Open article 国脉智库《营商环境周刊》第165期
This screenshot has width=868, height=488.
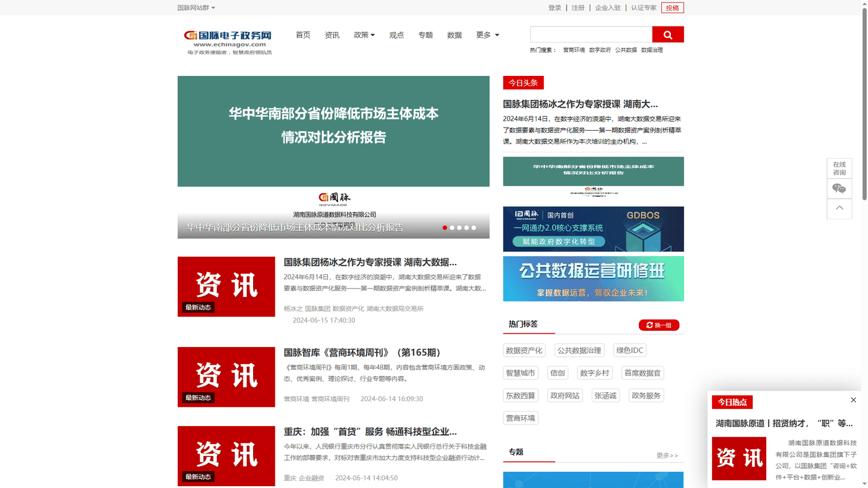pyautogui.click(x=363, y=352)
